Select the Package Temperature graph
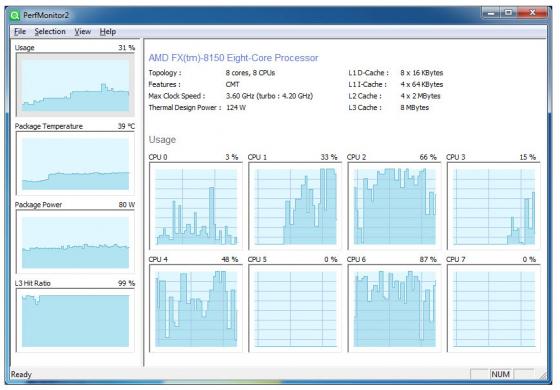 point(75,163)
